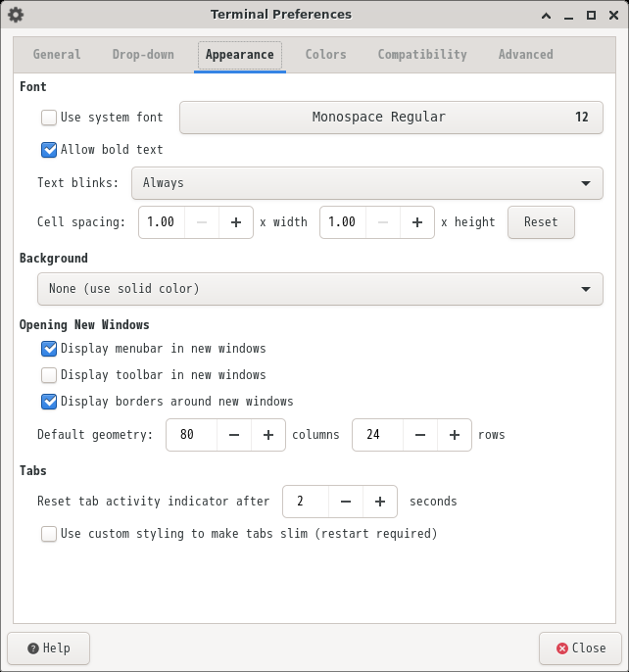Increase cell spacing width with plus icon
Screen dimensions: 629x672
[x=236, y=222]
